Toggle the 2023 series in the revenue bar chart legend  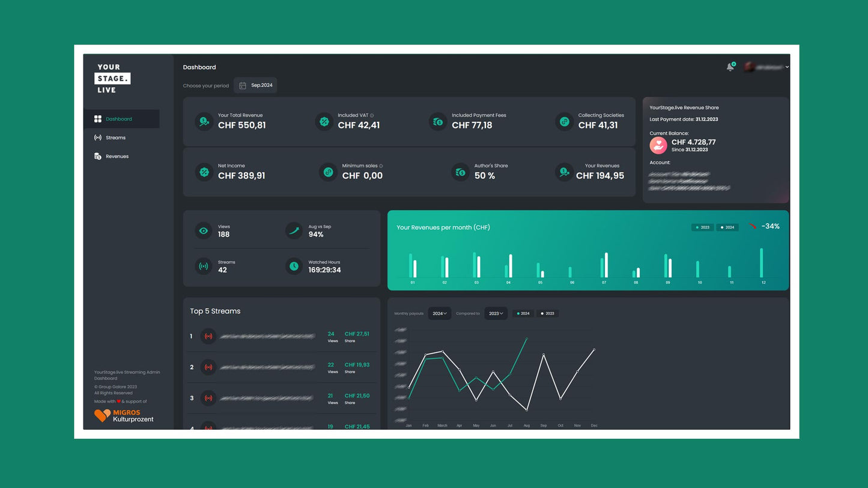(702, 227)
